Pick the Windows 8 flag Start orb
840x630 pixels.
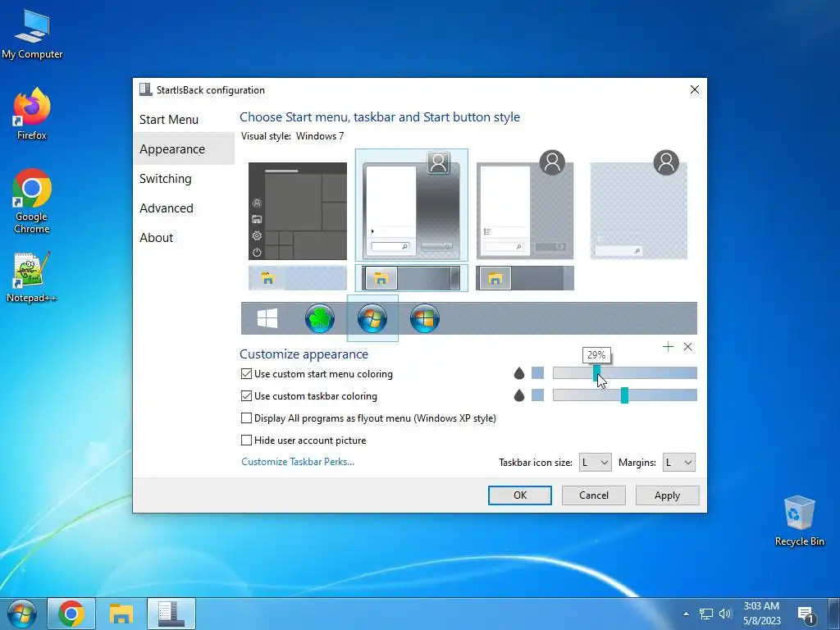pyautogui.click(x=425, y=318)
